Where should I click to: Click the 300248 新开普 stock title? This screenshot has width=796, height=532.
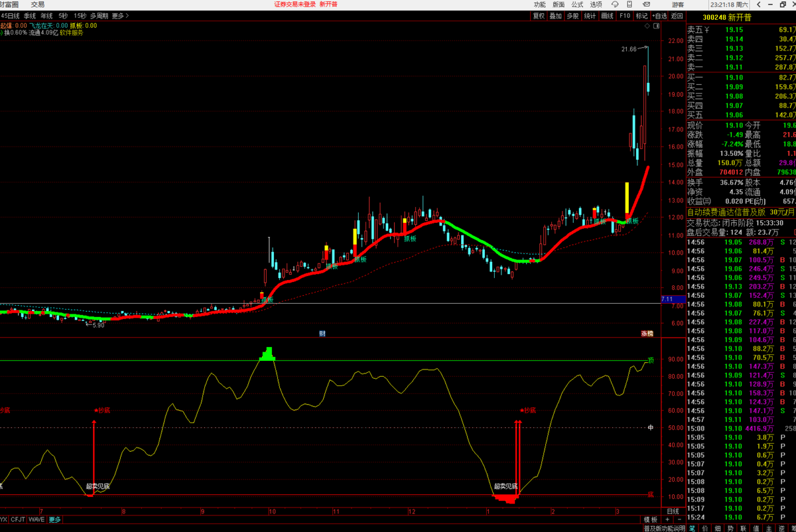727,17
